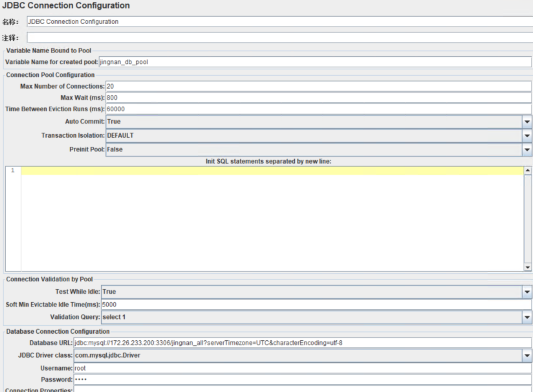533x392 pixels.
Task: Edit the Variable Name for created pool field
Action: point(315,62)
